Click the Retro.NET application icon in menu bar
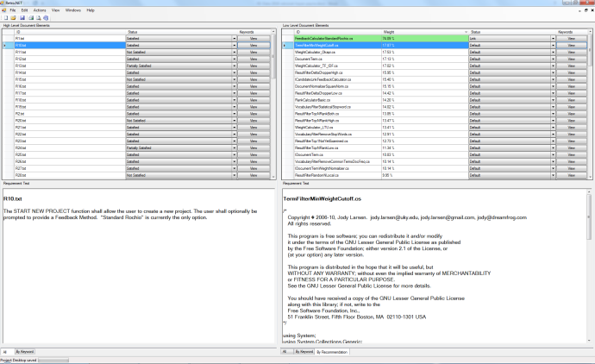Viewport: 595px width, 364px height. pyautogui.click(x=4, y=9)
